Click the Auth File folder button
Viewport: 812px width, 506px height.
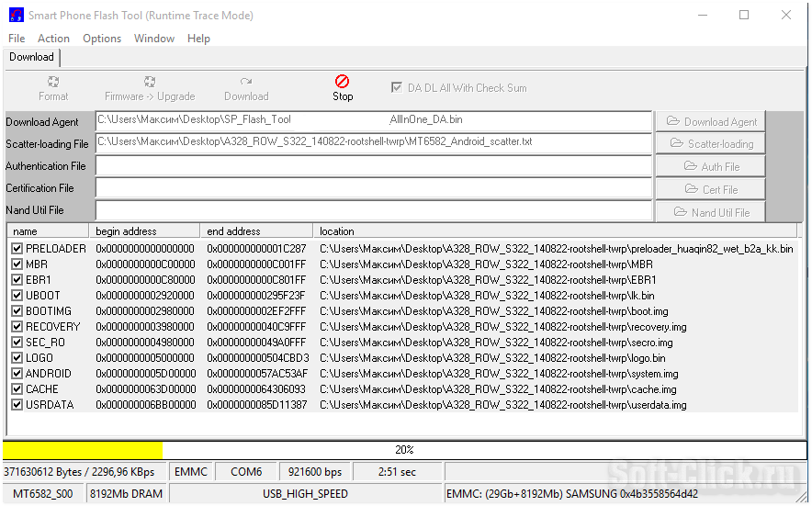[x=710, y=166]
